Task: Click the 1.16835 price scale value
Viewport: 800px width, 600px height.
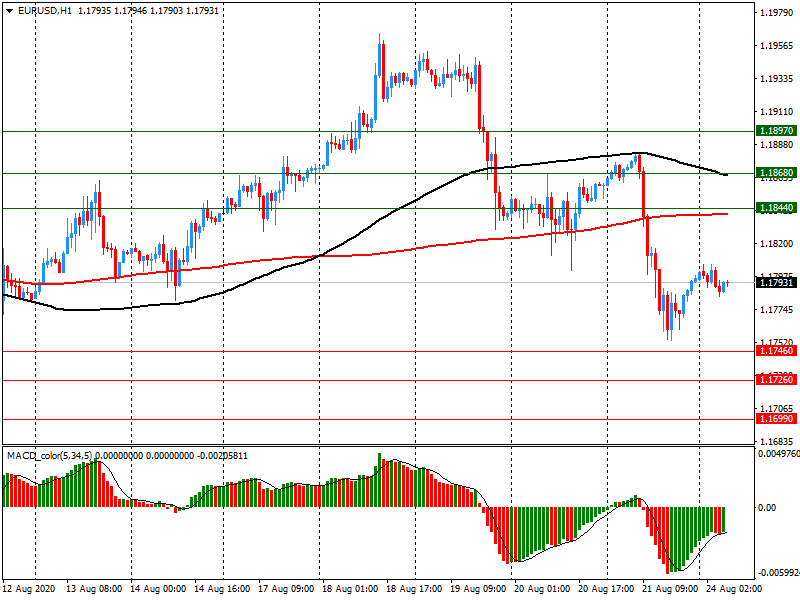Action: [x=777, y=441]
